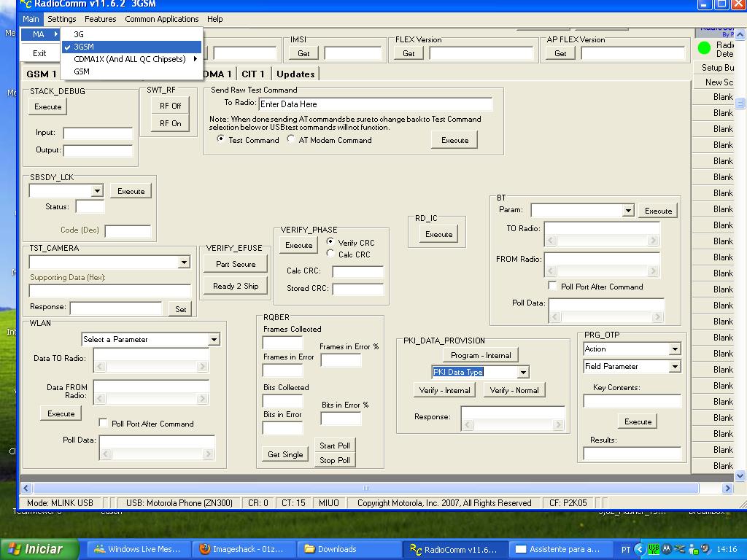This screenshot has height=560, width=747.
Task: Switch to the Firefox Imageshack taskbar button
Action: pyautogui.click(x=242, y=549)
